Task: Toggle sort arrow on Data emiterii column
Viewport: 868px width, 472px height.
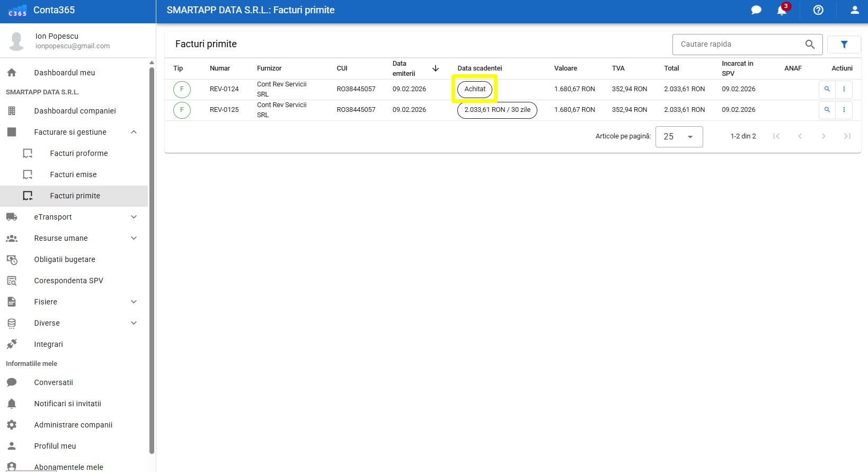Action: point(436,68)
